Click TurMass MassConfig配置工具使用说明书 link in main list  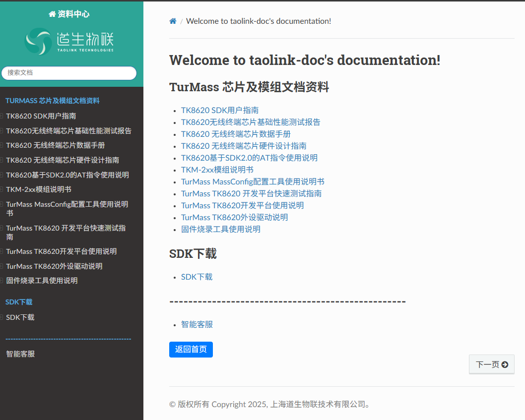(x=253, y=181)
